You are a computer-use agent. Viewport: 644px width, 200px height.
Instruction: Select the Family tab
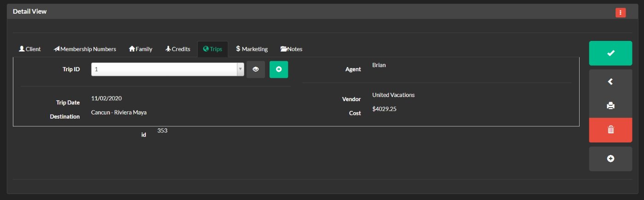[x=141, y=49]
